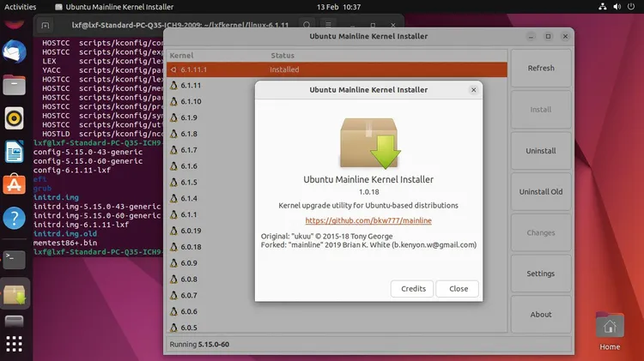Click the power icon in top bar
The width and height of the screenshot is (644, 361).
pos(631,7)
